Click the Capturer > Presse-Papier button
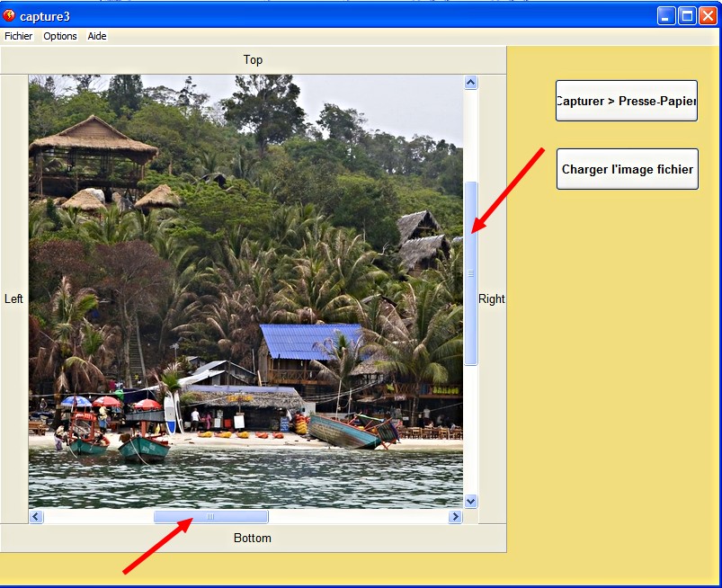Viewport: 722px width, 588px height. coord(627,101)
